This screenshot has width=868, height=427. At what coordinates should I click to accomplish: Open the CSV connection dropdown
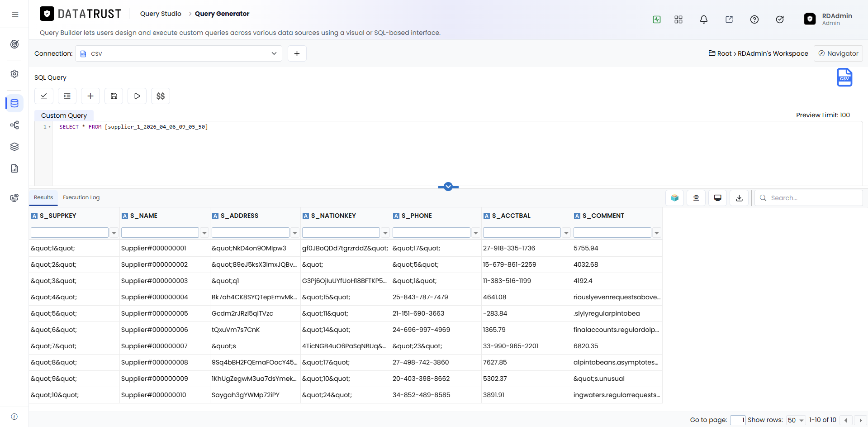tap(179, 53)
